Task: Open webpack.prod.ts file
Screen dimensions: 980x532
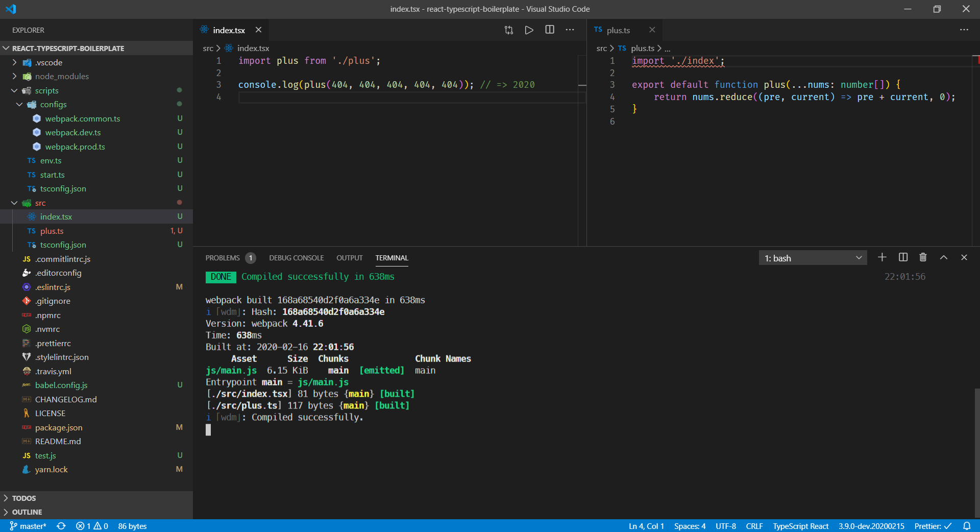Action: click(x=96, y=147)
